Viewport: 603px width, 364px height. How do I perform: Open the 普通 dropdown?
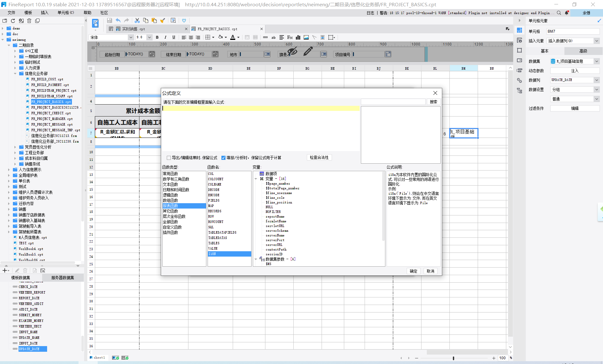click(596, 99)
